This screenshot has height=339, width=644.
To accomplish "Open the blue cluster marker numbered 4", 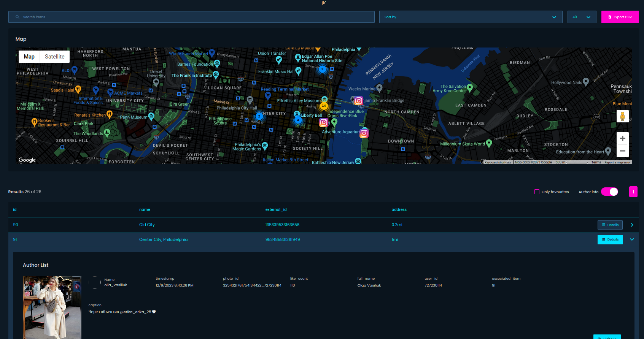I will [298, 120].
